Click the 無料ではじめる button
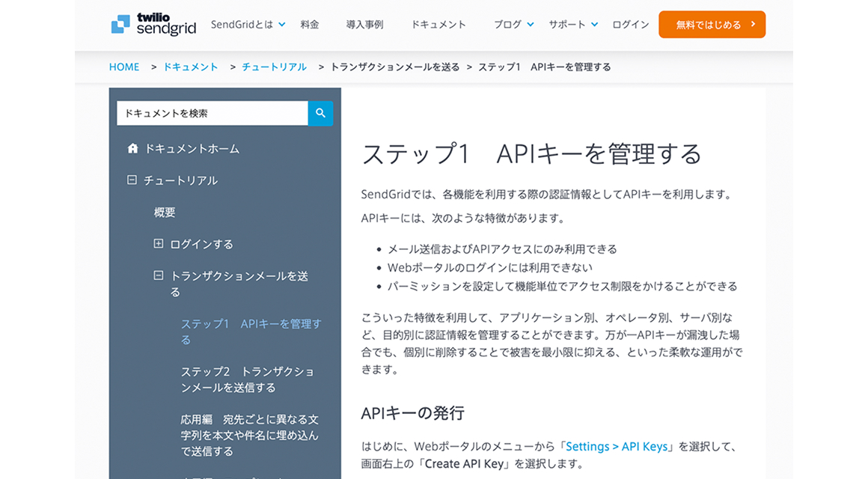Screen dimensions: 868x479 tap(712, 24)
